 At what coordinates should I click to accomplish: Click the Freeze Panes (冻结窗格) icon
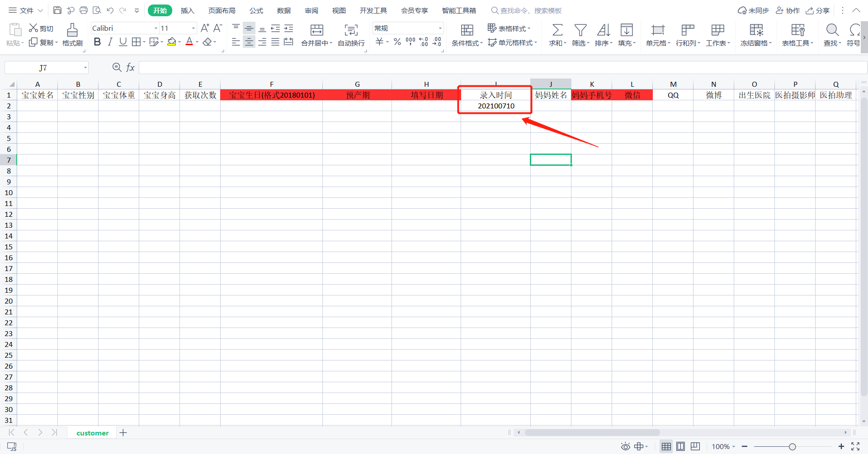pos(756,30)
